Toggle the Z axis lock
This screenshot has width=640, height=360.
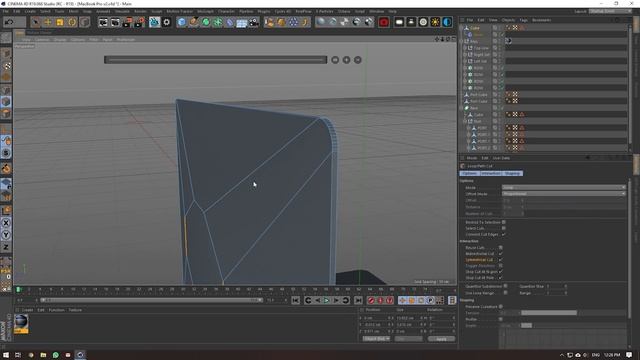tap(6, 247)
